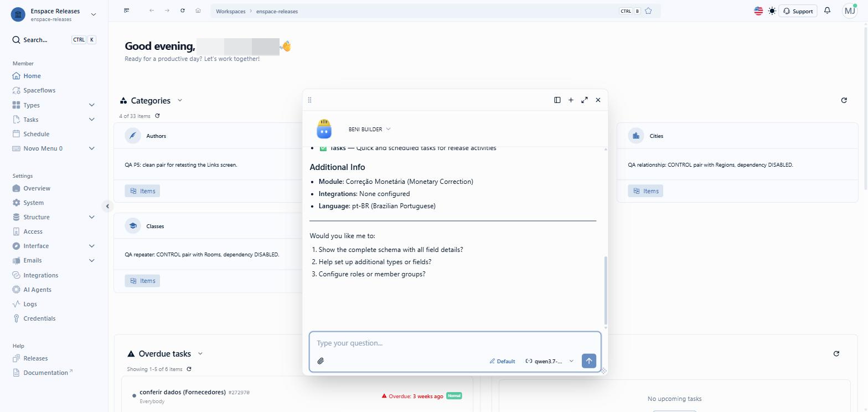Open the Enspace Releases workspace switcher
This screenshot has height=412, width=868.
[x=54, y=14]
